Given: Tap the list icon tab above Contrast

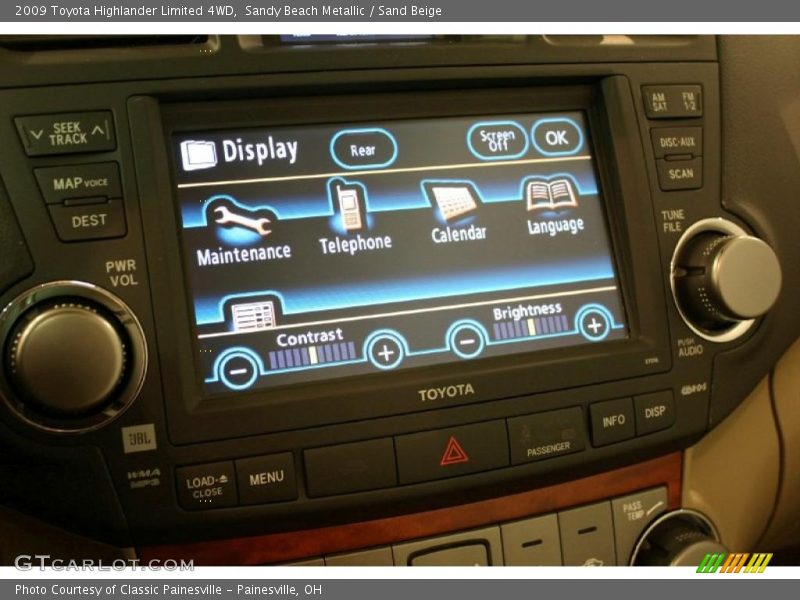Looking at the screenshot, I should (254, 315).
